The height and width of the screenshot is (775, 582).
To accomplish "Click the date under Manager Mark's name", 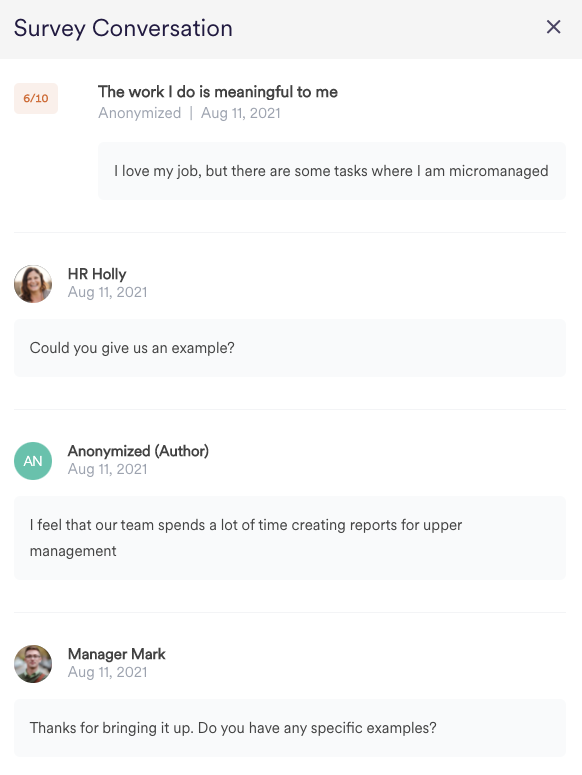I will tap(107, 672).
